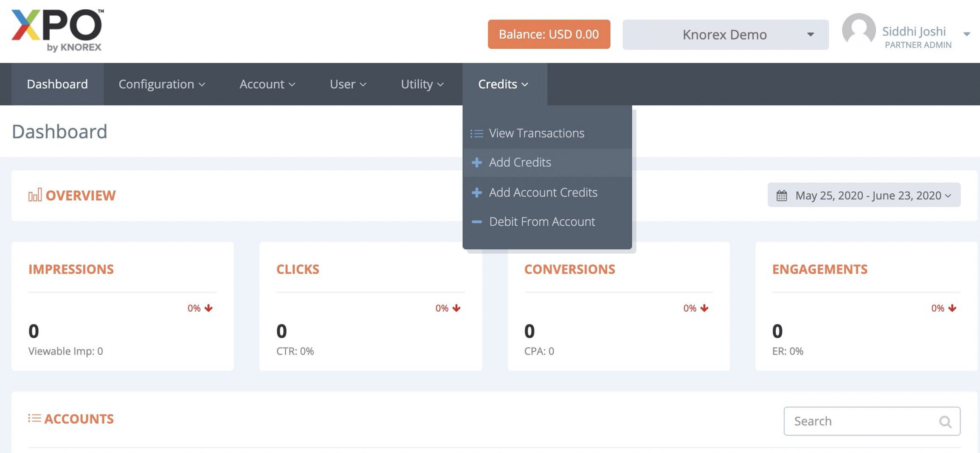Click the minus icon beside Debit From Account
Screen dimensions: 980x453
click(476, 222)
